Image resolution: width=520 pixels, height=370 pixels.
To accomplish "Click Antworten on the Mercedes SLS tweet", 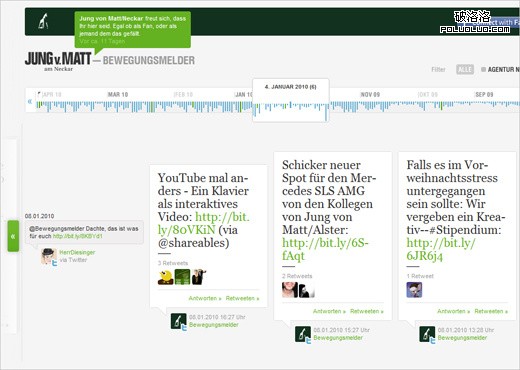I will (x=329, y=311).
